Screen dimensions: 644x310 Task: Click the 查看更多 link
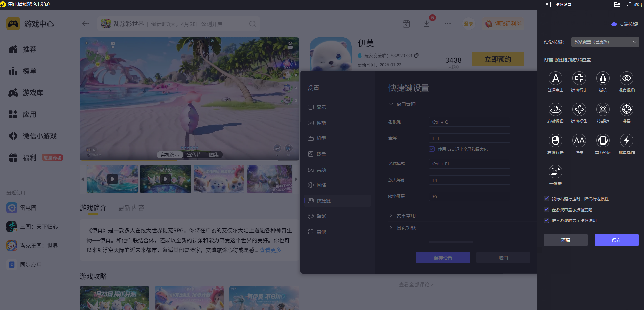tap(270, 250)
